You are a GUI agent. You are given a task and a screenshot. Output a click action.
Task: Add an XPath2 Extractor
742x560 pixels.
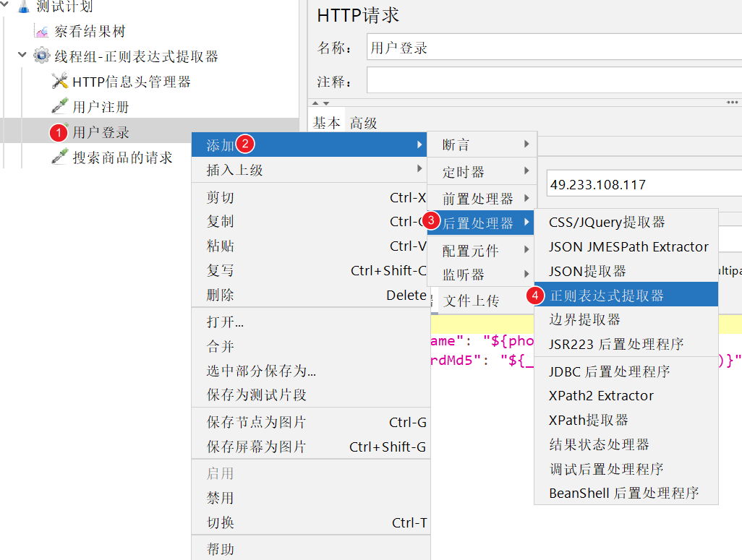point(626,395)
